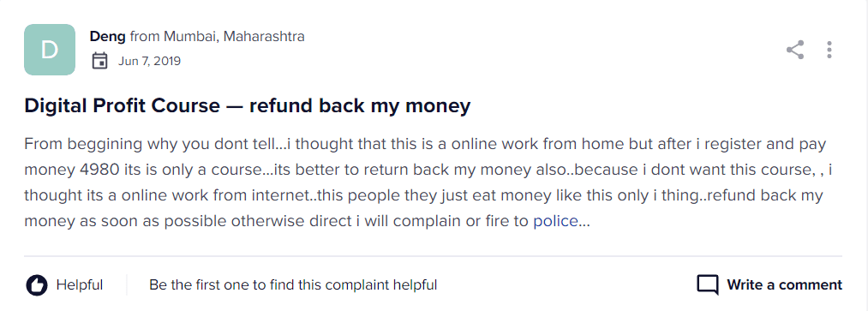Click the share icon on Deng's complaint
Viewport: 868px width, 311px height.
click(x=795, y=50)
